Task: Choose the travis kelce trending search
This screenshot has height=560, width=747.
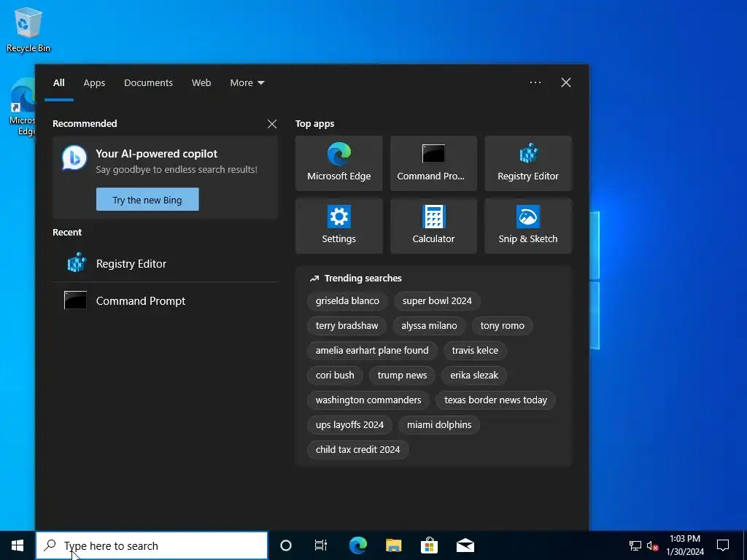Action: pos(475,351)
